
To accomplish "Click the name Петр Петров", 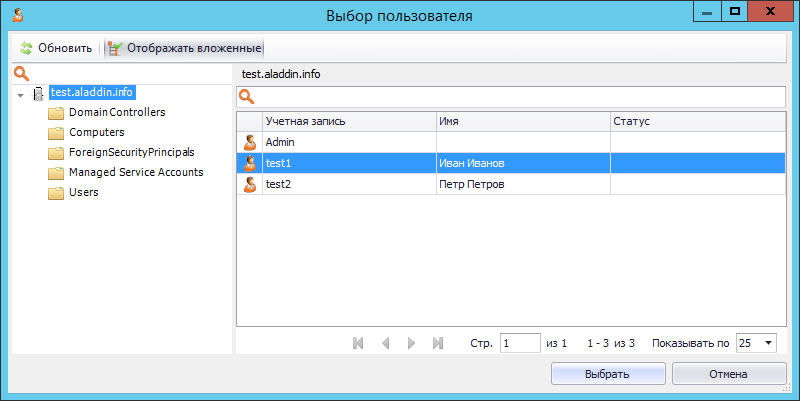I will coord(471,184).
